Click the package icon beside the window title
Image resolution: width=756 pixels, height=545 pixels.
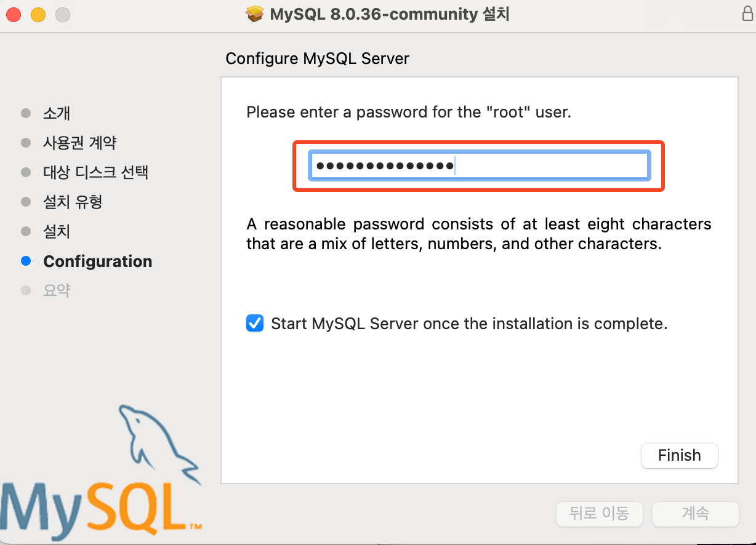tap(255, 14)
